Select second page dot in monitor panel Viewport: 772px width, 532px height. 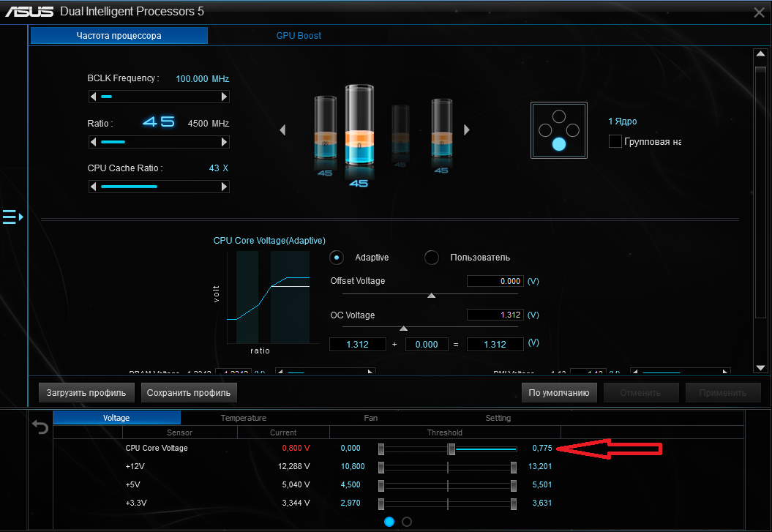click(407, 522)
